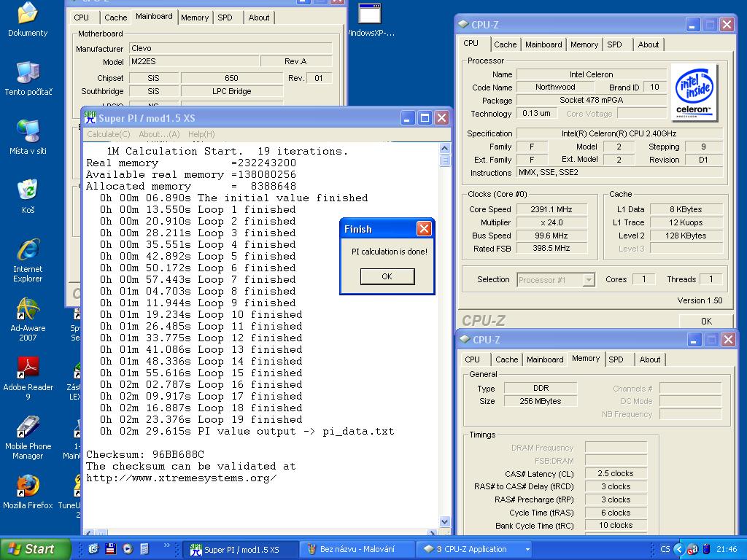Launch Internet Explorer from the desktop
Screen dimensions: 747x560
28,260
